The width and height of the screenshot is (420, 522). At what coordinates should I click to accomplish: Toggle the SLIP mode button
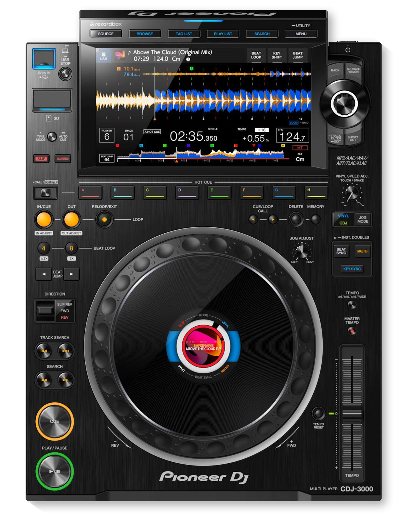tap(42, 159)
